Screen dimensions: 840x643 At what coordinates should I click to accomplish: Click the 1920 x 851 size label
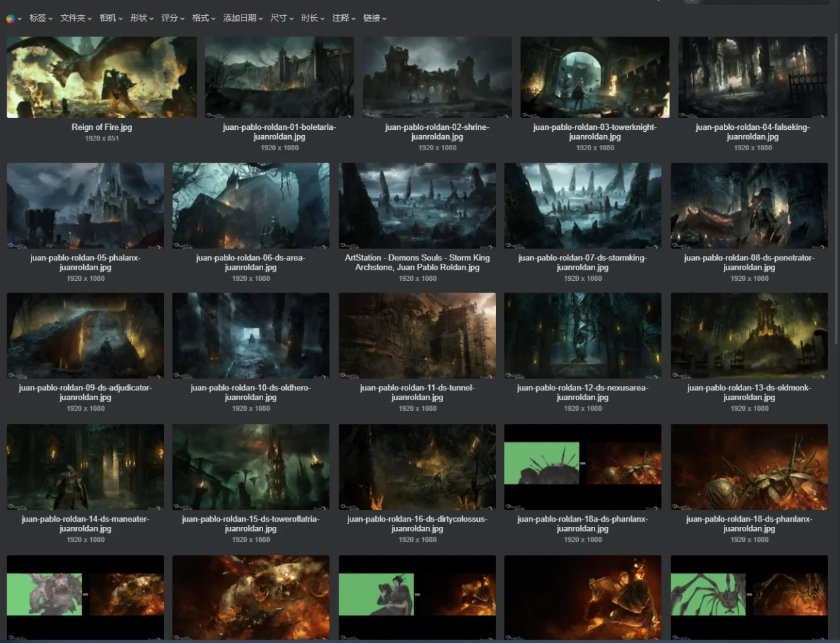pyautogui.click(x=102, y=138)
